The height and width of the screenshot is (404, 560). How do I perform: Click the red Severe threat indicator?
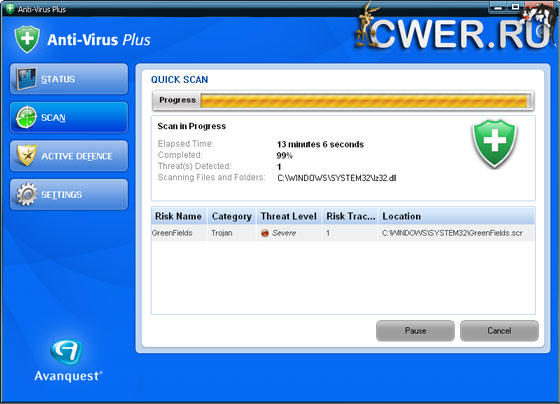pos(265,233)
